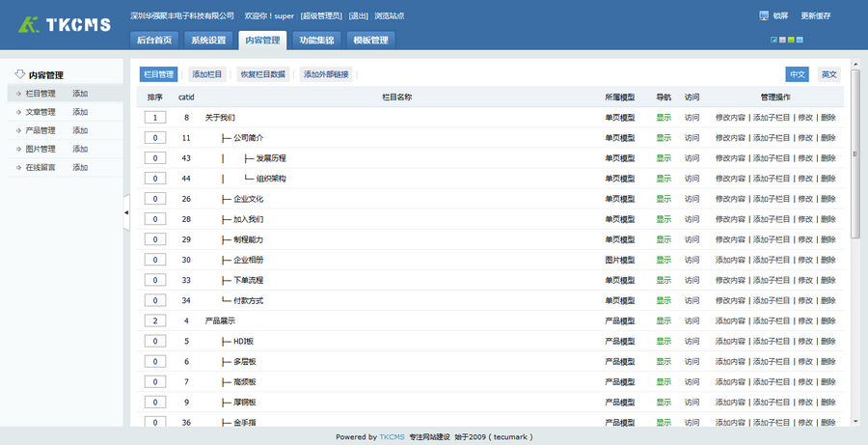
Task: Click the vertical scrollbar thumb
Action: click(x=855, y=154)
